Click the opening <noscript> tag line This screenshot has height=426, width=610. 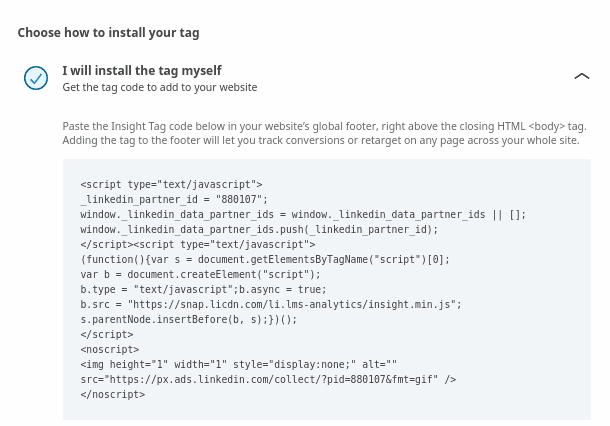(x=110, y=349)
